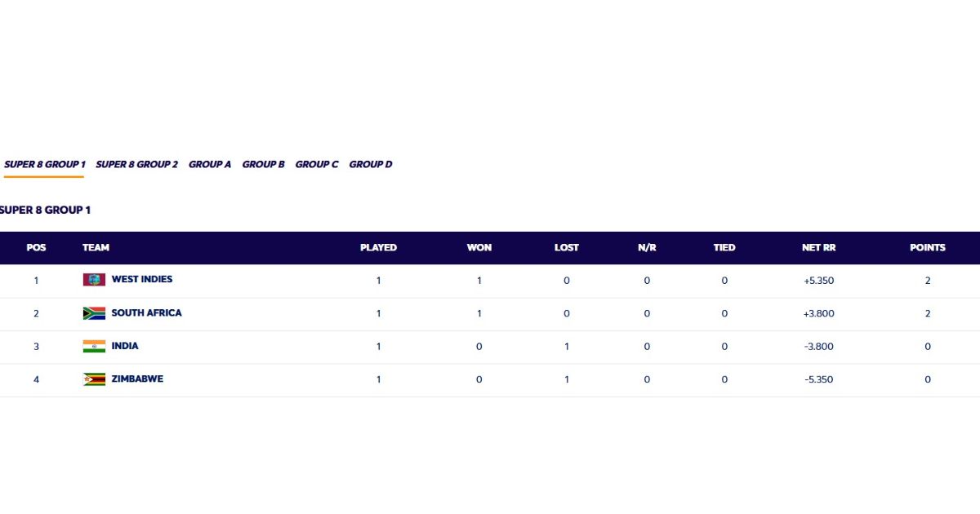Click the PLAYED column header
The image size is (980, 514).
coord(378,247)
